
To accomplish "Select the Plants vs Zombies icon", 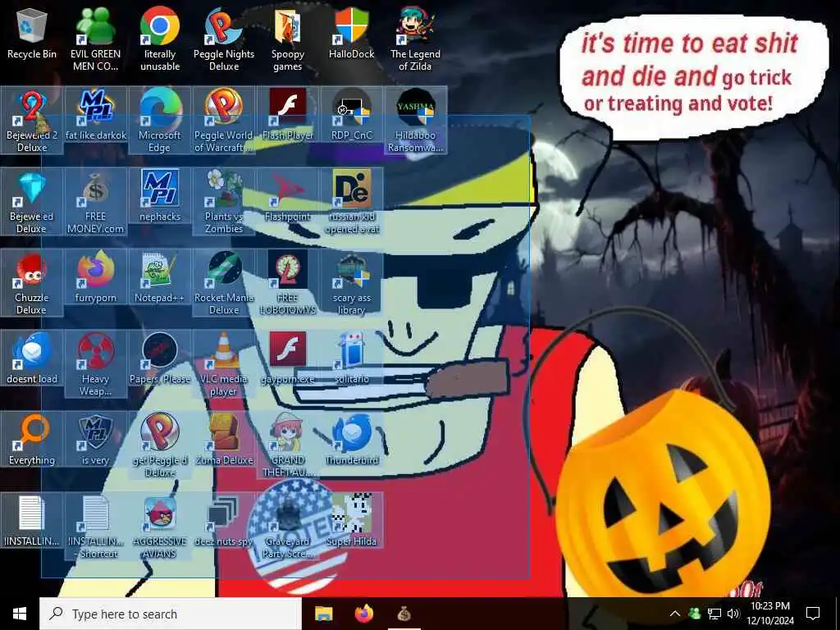I will (224, 202).
